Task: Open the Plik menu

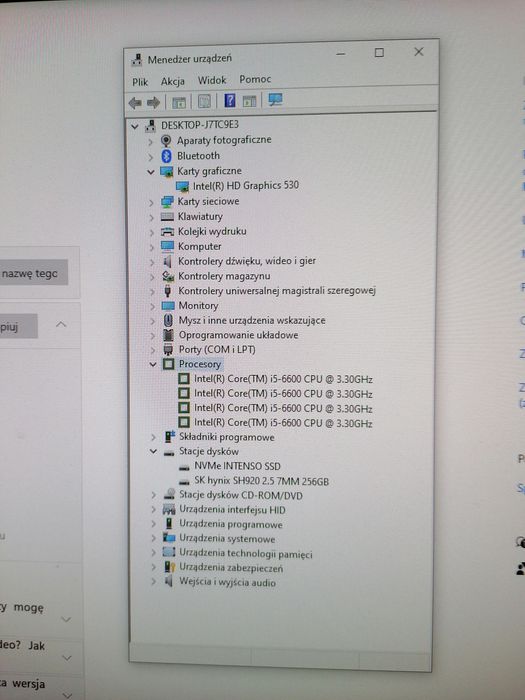Action: tap(140, 82)
